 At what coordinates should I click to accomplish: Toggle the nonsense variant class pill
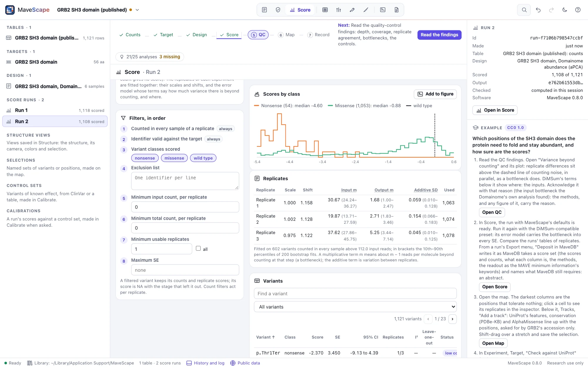tap(145, 158)
